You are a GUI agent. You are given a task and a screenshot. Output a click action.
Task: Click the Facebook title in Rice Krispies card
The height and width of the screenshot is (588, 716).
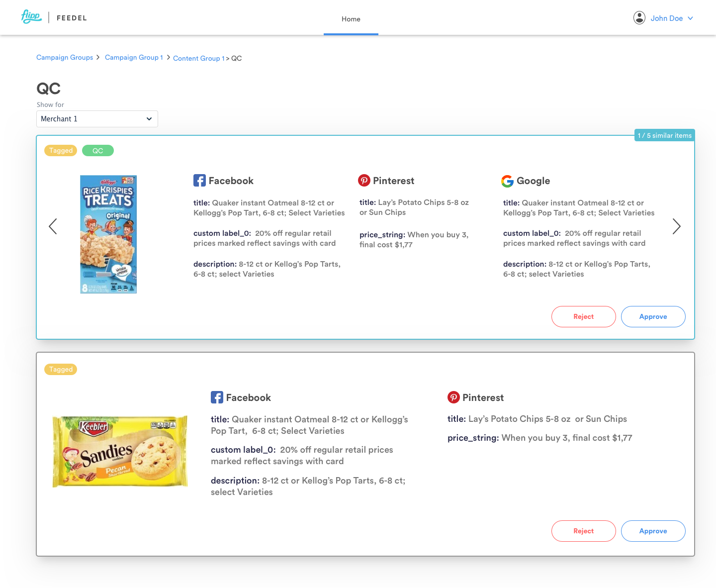click(269, 208)
